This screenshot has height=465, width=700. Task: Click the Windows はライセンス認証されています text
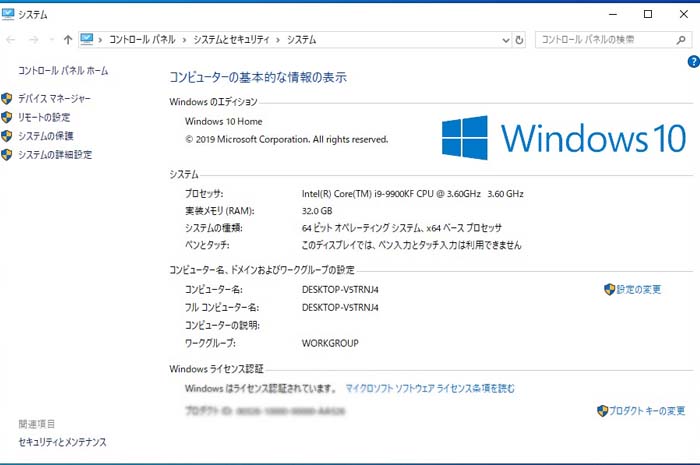pos(261,389)
